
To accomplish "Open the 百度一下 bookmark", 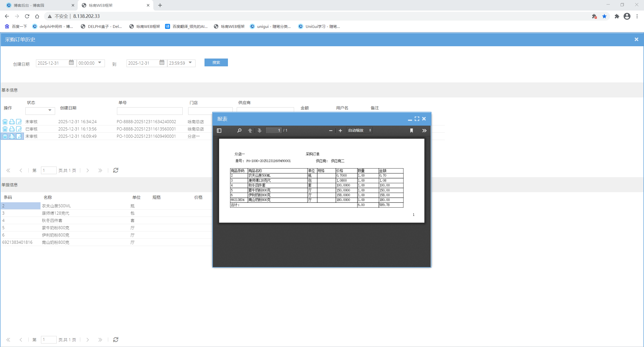I will pyautogui.click(x=16, y=26).
